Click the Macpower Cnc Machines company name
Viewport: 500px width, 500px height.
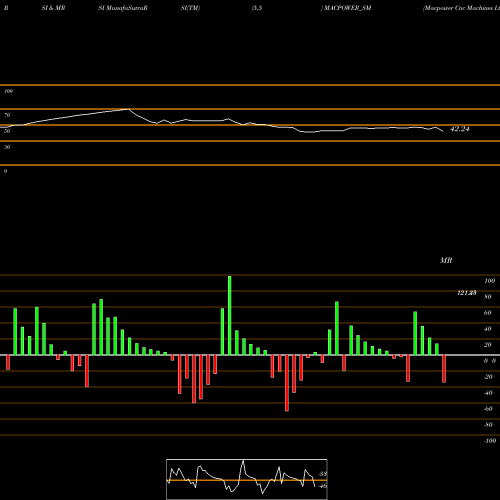[461, 8]
